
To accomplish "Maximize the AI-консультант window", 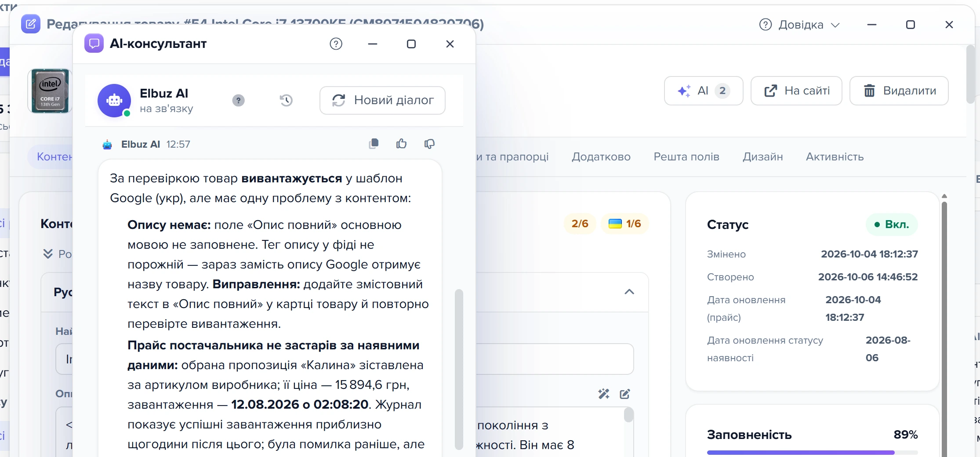I will (x=411, y=44).
